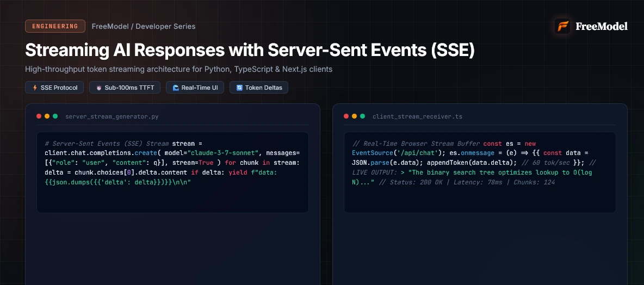644x285 pixels.
Task: Click the green dot in server_stream_generator.py window
Action: 55,116
